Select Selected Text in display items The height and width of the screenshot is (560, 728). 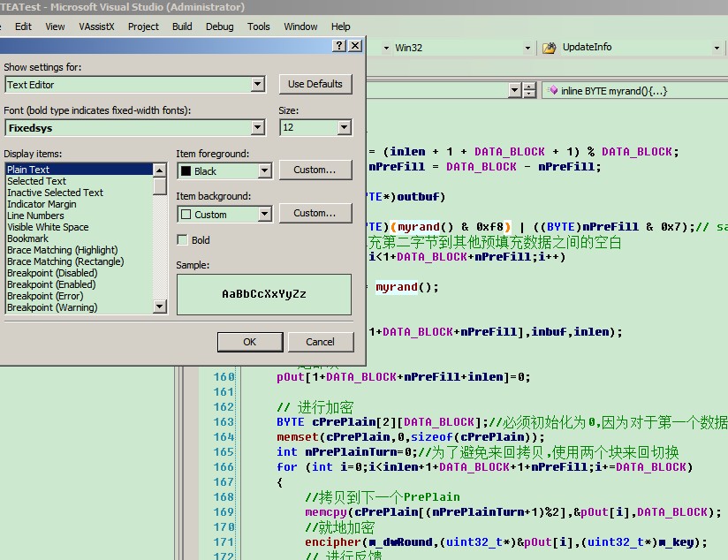tap(79, 181)
